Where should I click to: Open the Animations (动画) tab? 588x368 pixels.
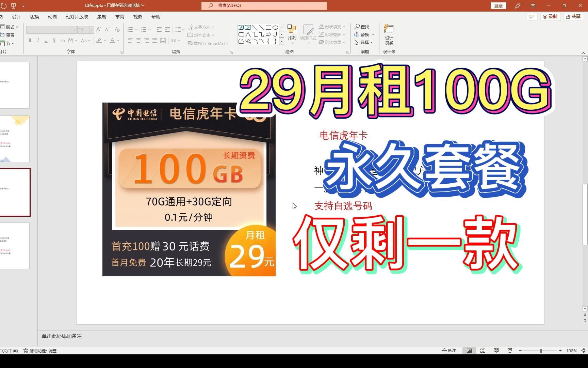pos(52,17)
